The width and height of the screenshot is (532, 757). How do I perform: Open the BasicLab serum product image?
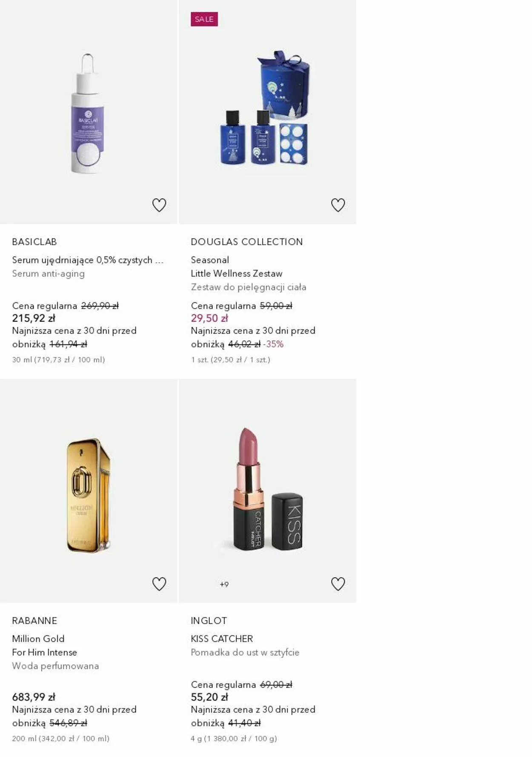click(88, 113)
